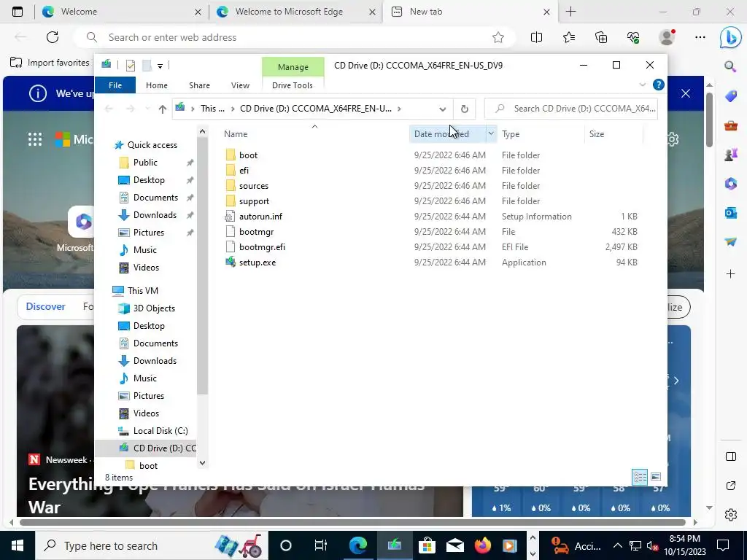The height and width of the screenshot is (560, 747).
Task: Open Customize Quick Access Toolbar dropdown
Action: click(x=160, y=66)
